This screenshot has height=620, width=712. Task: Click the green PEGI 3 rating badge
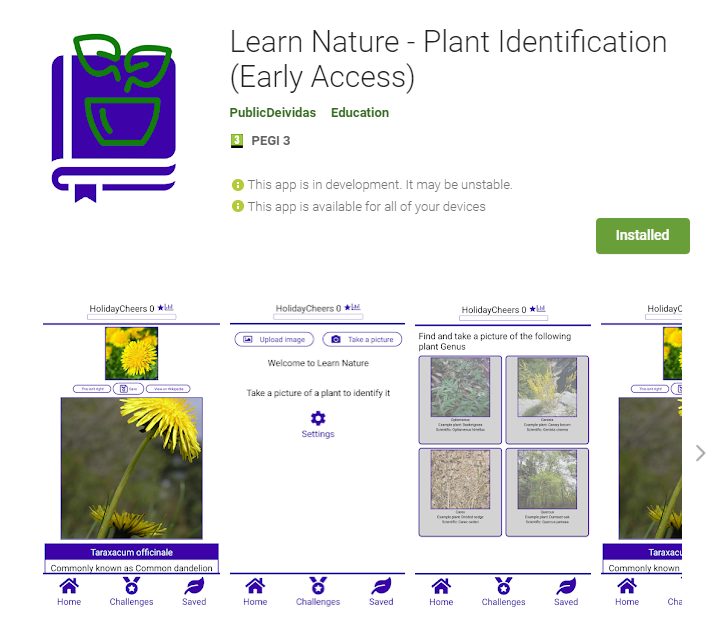coord(237,141)
